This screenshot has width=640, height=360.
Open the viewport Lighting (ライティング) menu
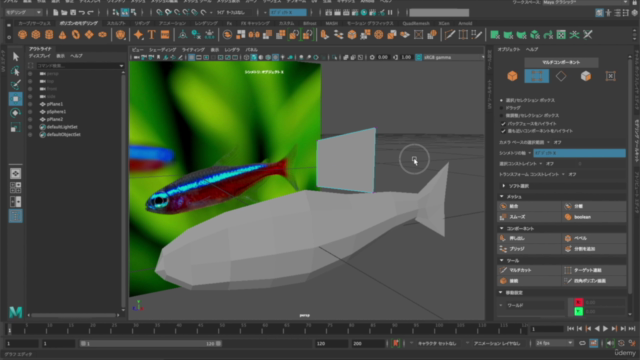pos(193,49)
